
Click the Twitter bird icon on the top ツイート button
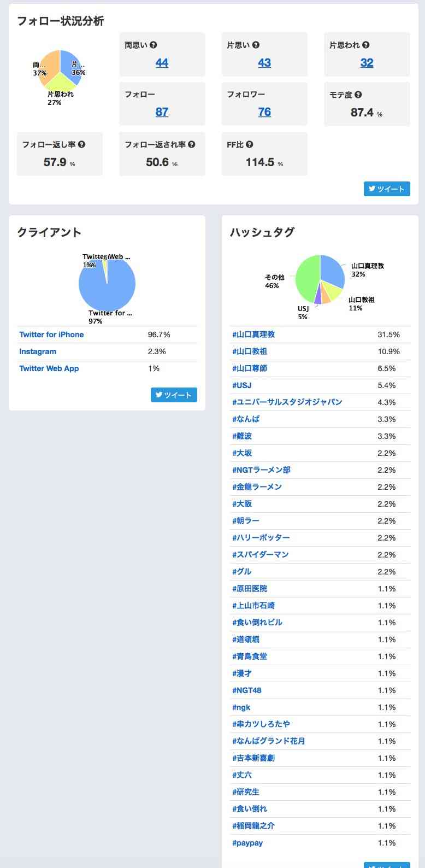point(372,189)
